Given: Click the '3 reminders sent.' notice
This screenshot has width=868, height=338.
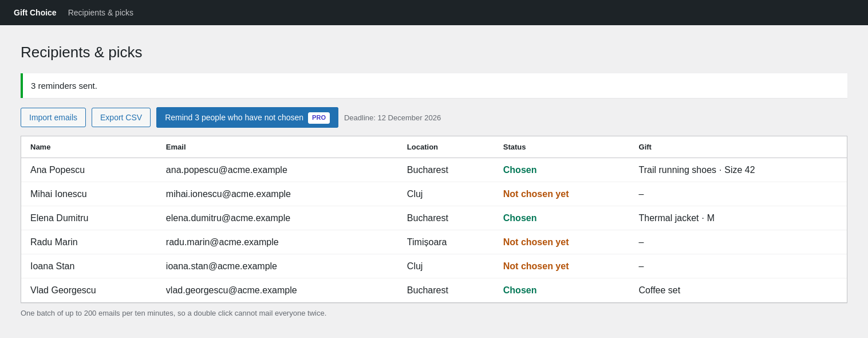Looking at the screenshot, I should click(x=434, y=85).
